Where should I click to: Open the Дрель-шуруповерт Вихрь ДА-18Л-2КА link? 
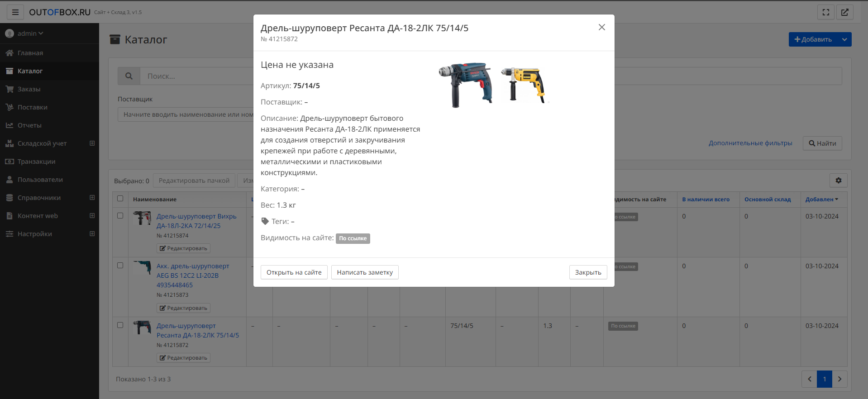(x=196, y=221)
